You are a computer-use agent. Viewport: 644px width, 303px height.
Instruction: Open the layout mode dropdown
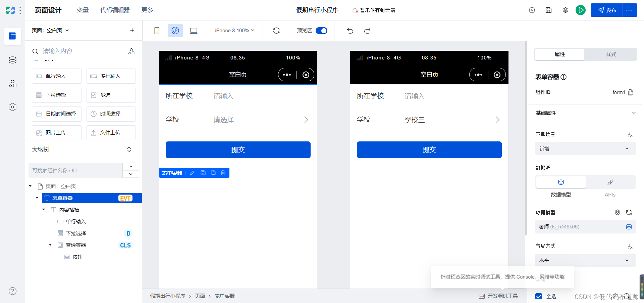pos(585,260)
